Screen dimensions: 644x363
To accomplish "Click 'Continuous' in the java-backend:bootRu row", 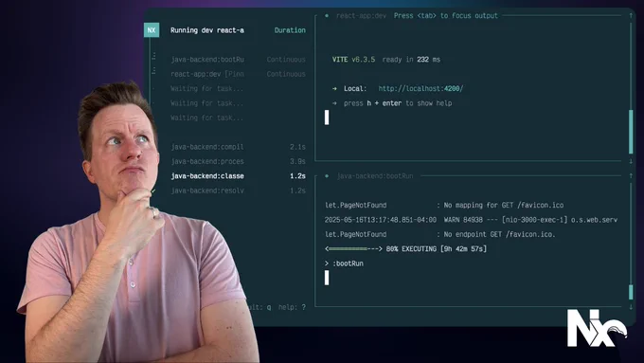I will (x=286, y=60).
